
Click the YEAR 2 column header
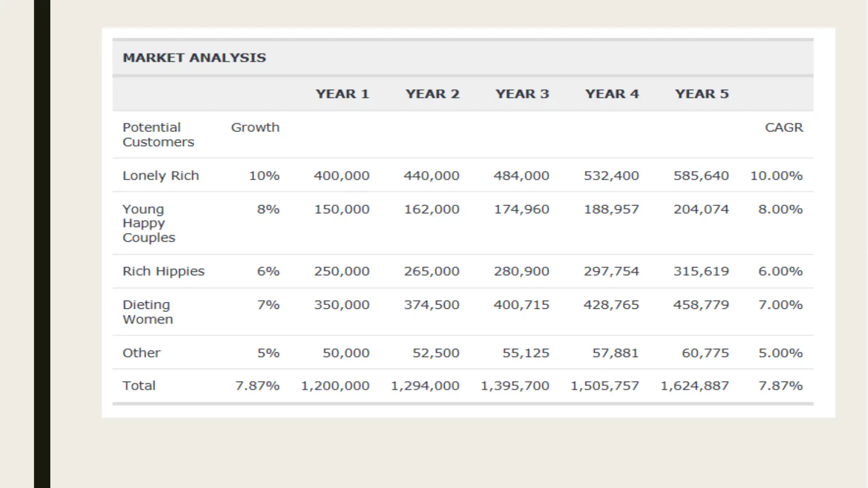point(432,94)
